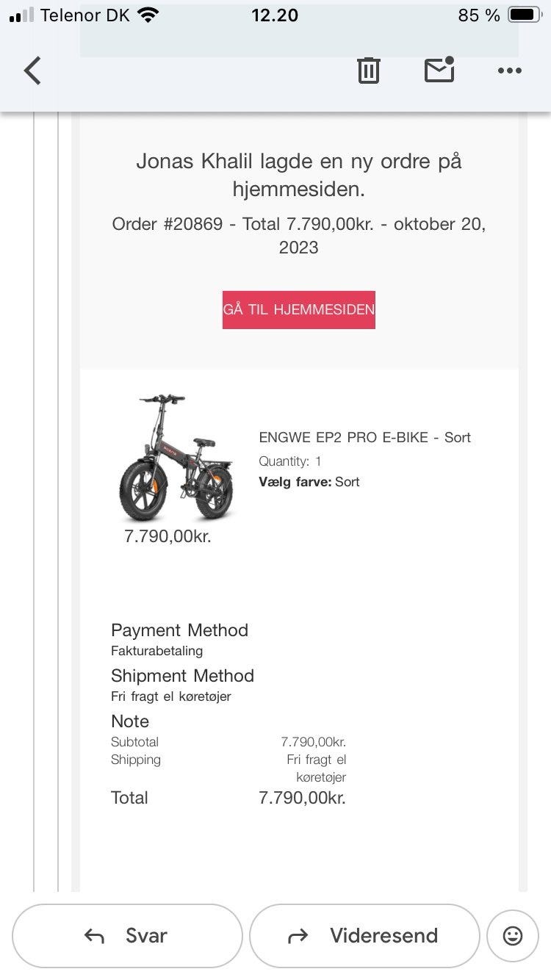
Task: Tap the Payment Method heading
Action: [x=179, y=630]
